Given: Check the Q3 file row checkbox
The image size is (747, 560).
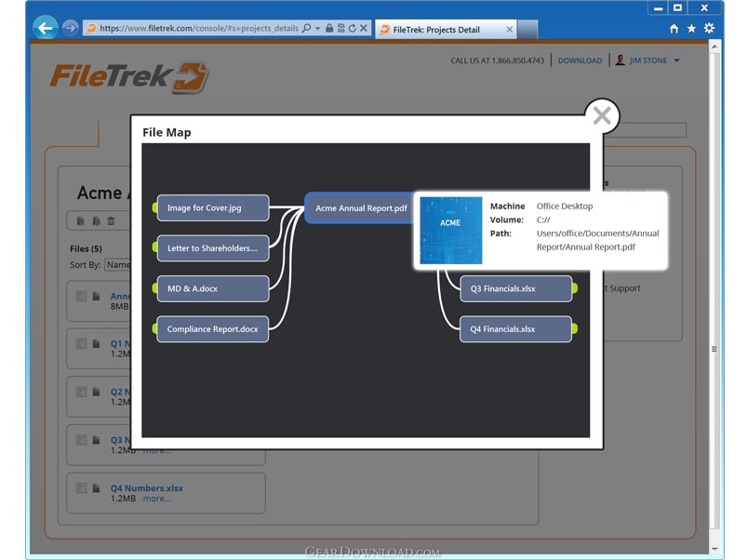Looking at the screenshot, I should [x=82, y=439].
